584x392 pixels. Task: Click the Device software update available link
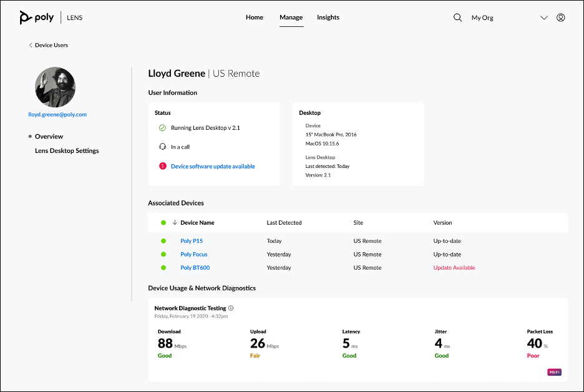[213, 167]
